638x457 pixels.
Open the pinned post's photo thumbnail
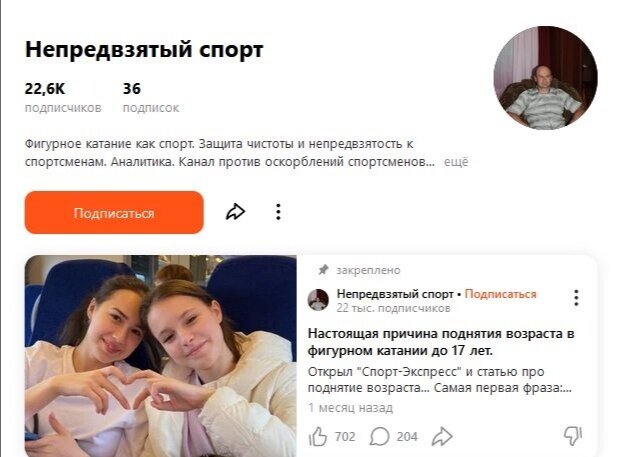(161, 356)
